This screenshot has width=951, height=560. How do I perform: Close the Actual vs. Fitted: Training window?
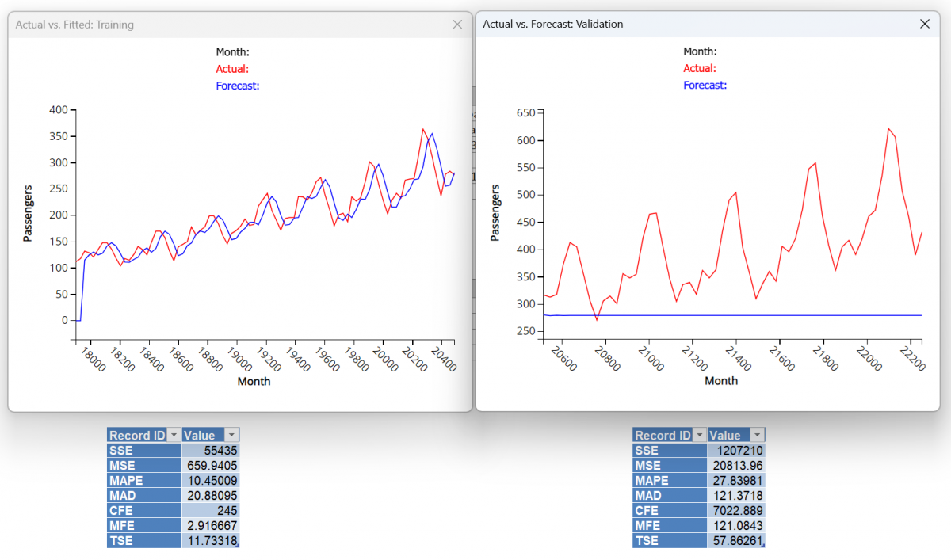coord(457,25)
